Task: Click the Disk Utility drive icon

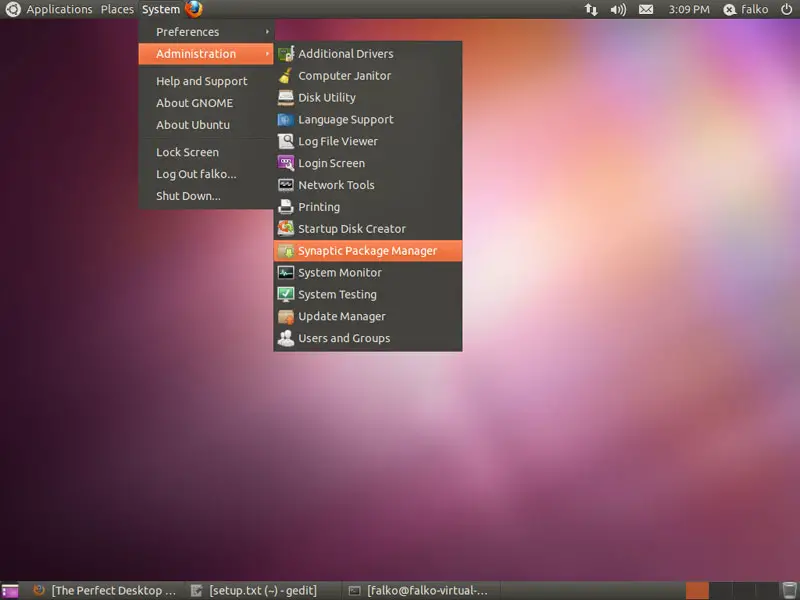Action: click(286, 97)
